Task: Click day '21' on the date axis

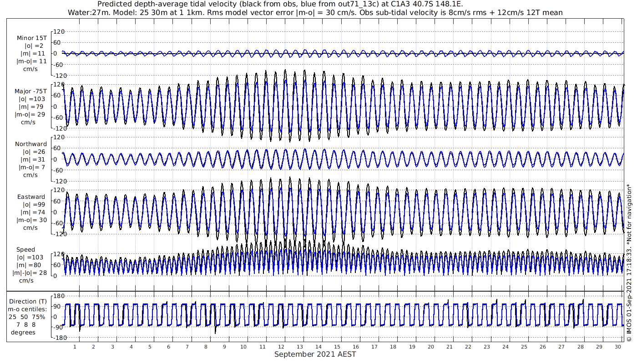Action: click(x=450, y=347)
